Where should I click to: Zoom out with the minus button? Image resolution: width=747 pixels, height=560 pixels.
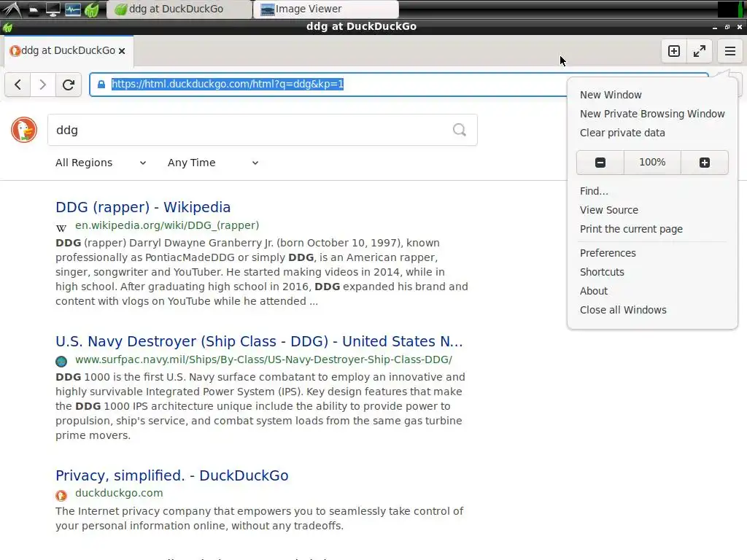600,163
